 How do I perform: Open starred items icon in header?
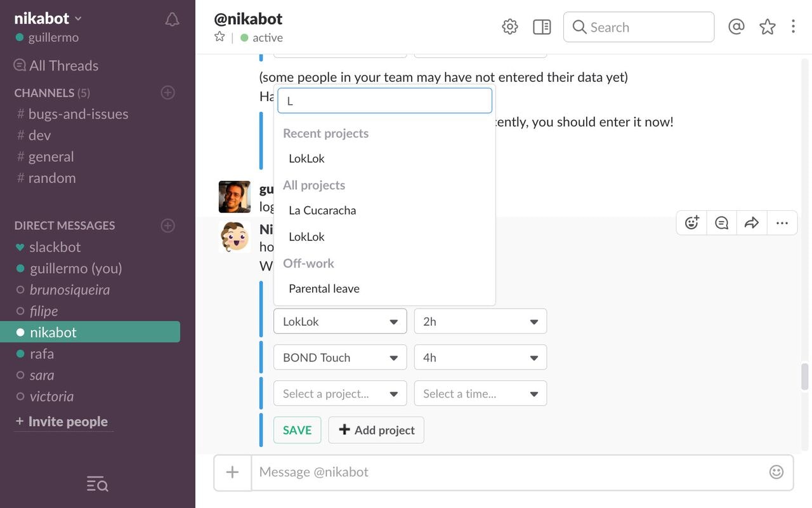click(x=768, y=27)
